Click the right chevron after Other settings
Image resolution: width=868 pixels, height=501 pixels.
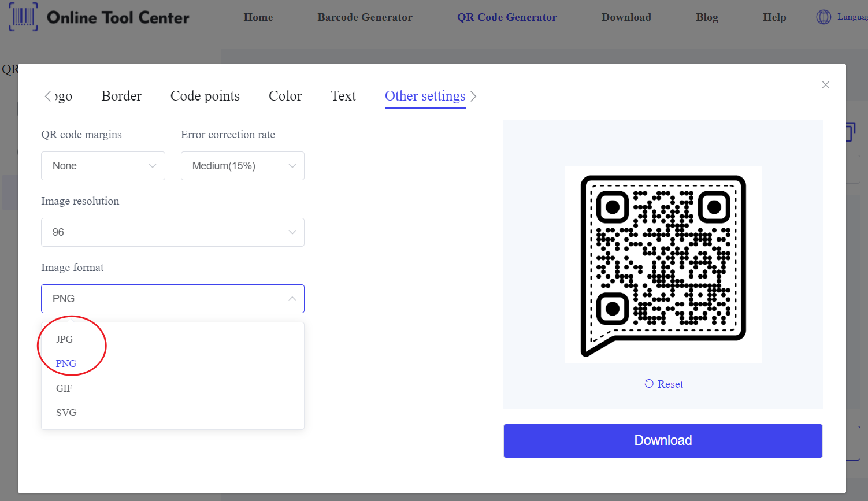(473, 97)
